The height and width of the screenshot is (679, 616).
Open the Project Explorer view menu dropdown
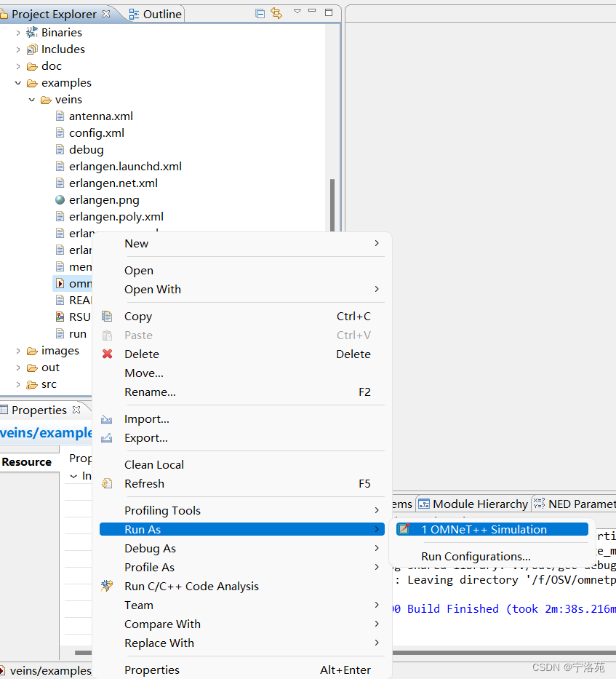tap(296, 12)
